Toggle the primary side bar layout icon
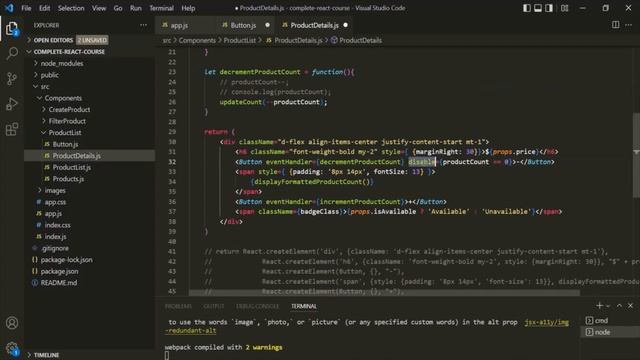 pos(527,8)
